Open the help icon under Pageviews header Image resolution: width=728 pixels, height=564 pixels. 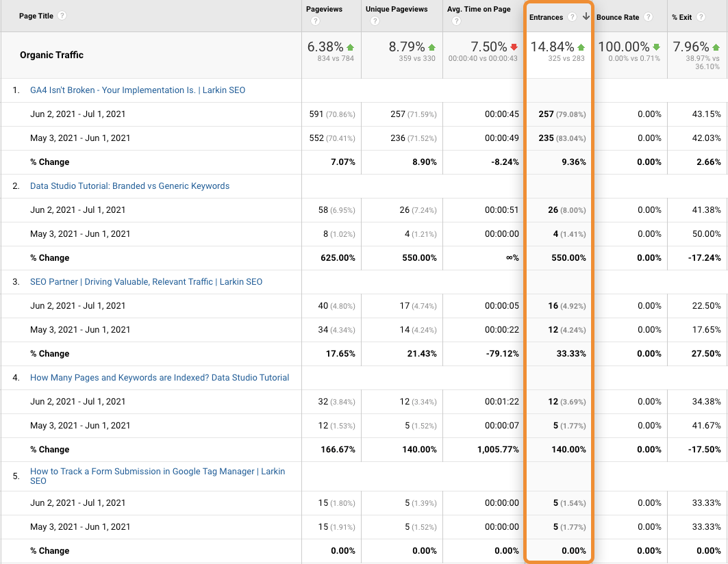(x=315, y=22)
